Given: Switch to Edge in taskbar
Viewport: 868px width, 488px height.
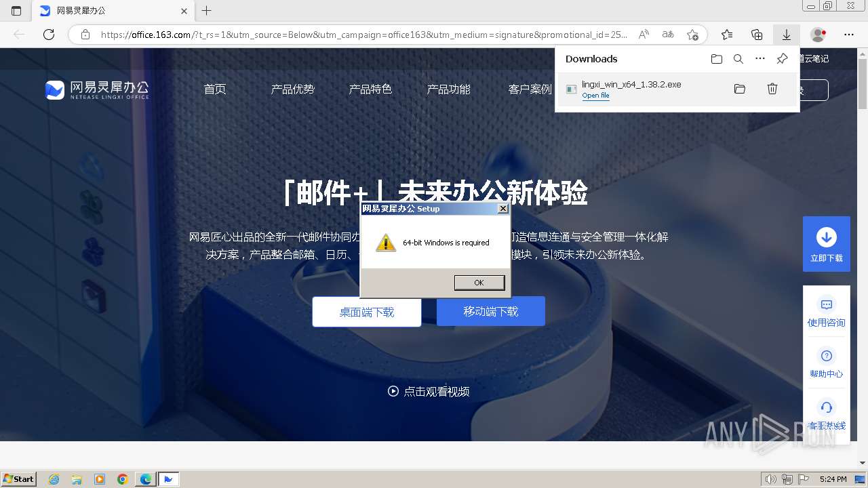Looking at the screenshot, I should (x=145, y=479).
